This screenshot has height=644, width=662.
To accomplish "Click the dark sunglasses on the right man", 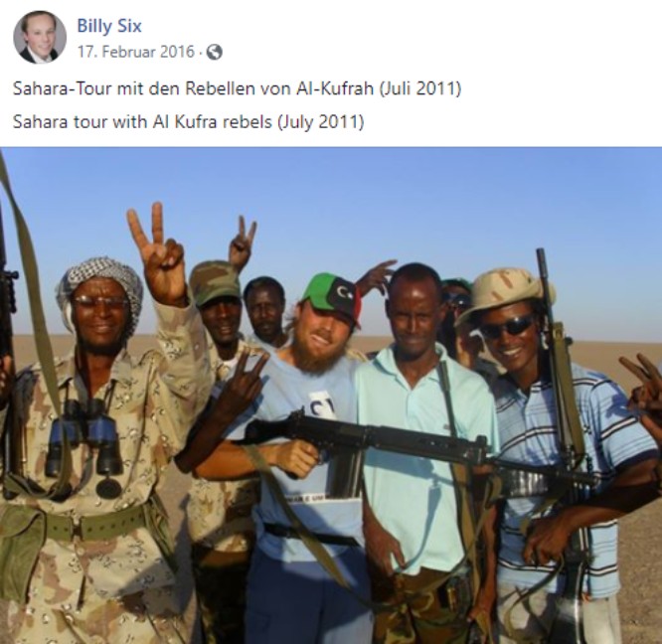I will 507,327.
